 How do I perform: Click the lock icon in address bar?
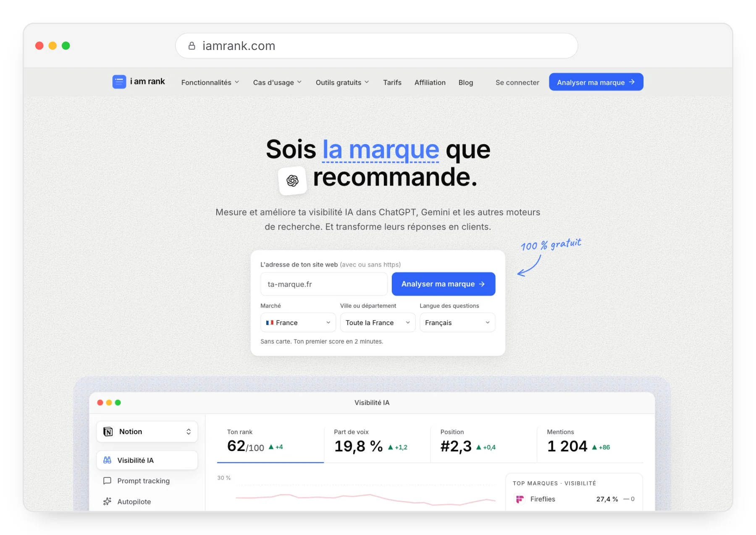coord(192,46)
